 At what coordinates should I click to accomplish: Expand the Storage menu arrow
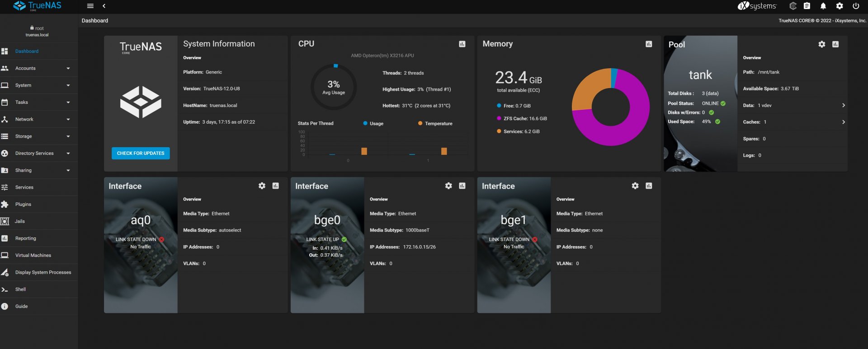pyautogui.click(x=68, y=136)
